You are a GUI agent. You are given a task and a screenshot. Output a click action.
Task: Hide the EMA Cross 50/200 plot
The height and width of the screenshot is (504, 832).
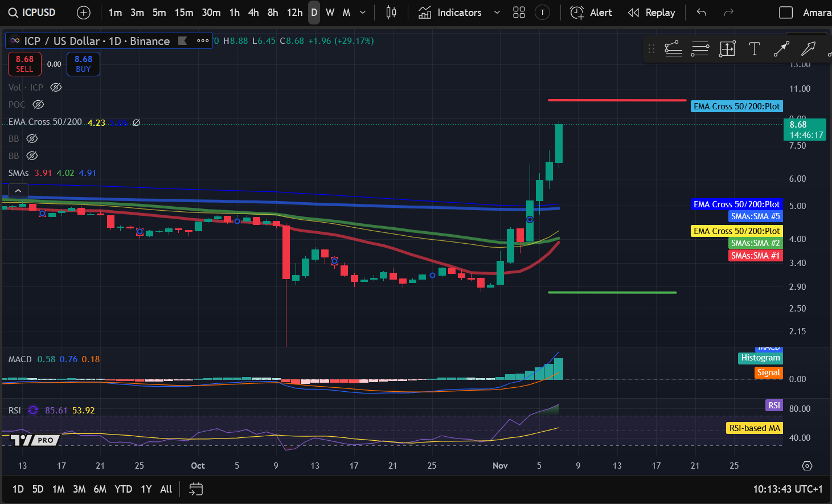[x=136, y=122]
